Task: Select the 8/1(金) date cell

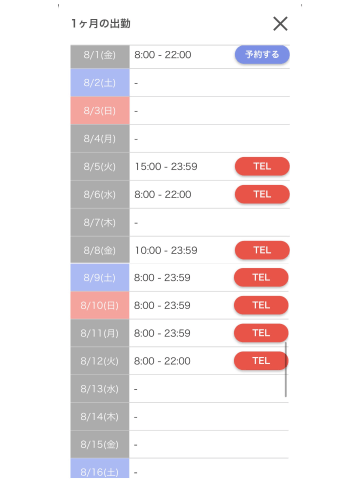Action: tap(100, 57)
